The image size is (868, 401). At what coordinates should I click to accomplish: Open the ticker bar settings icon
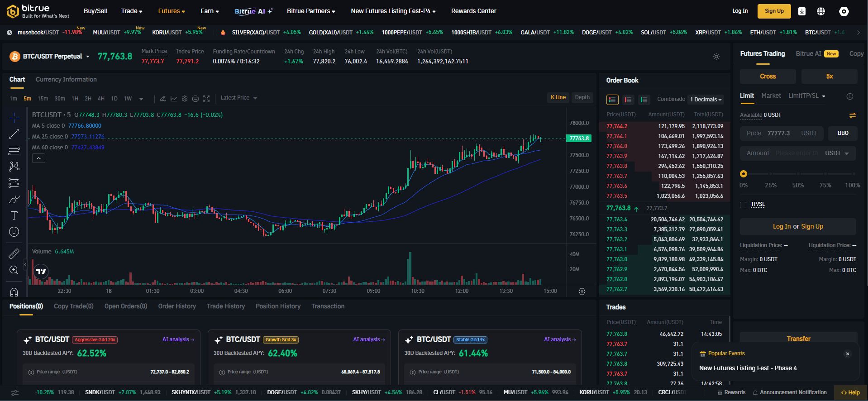(x=15, y=393)
